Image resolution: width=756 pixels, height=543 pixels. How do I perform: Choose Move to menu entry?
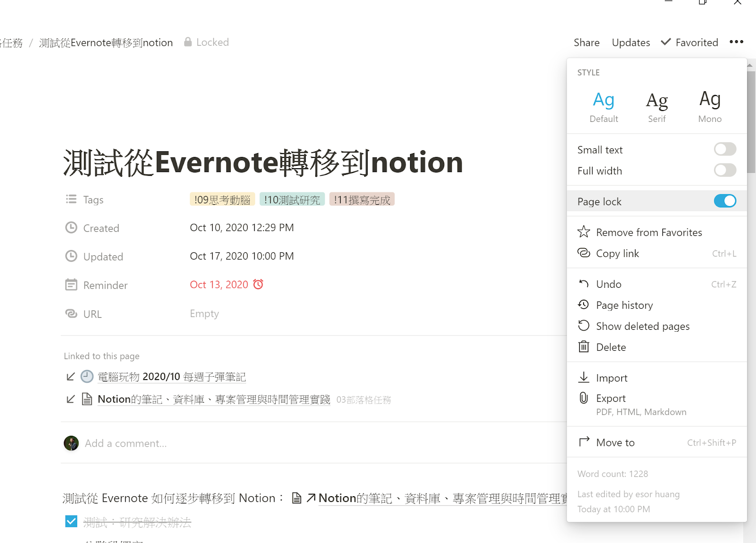(x=657, y=442)
